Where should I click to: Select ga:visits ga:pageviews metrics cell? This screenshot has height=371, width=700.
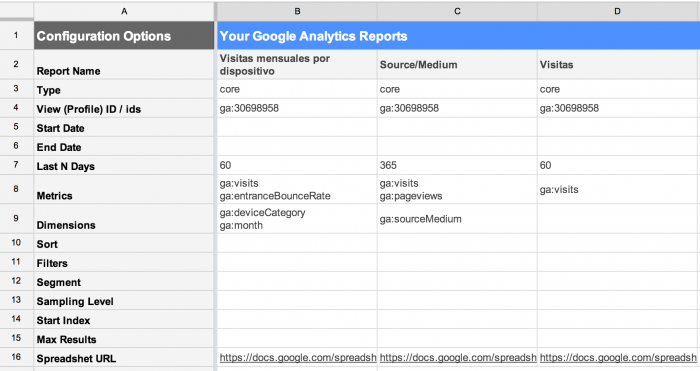point(457,190)
